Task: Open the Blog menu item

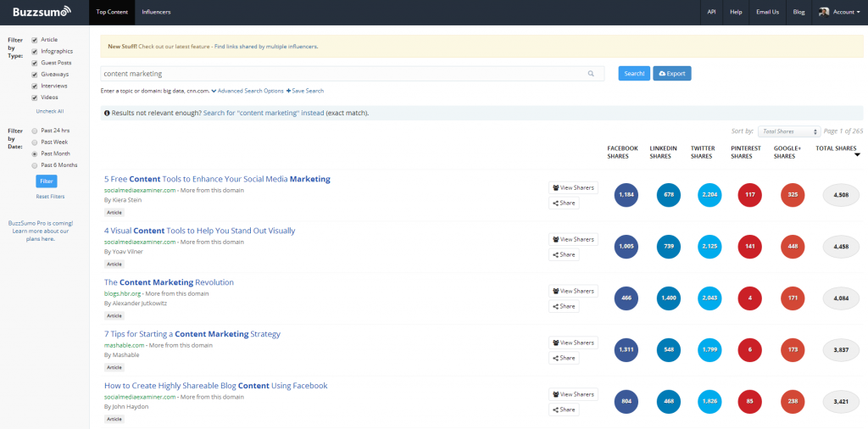Action: click(798, 12)
